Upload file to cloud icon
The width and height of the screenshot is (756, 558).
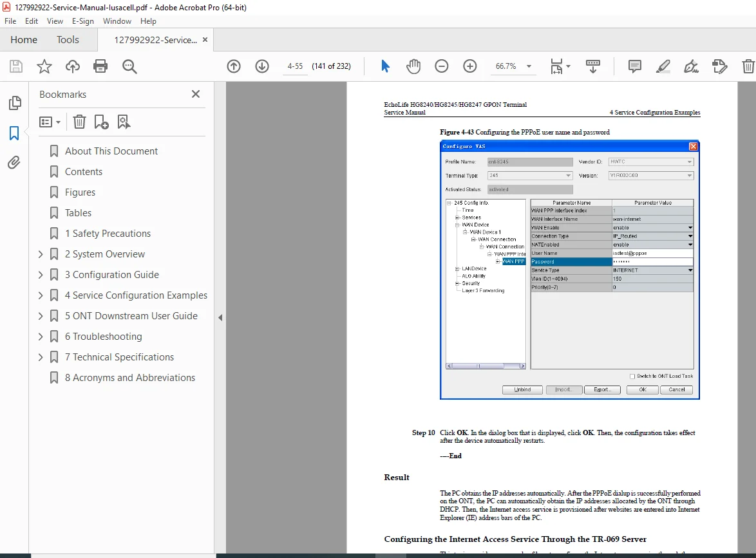click(73, 66)
